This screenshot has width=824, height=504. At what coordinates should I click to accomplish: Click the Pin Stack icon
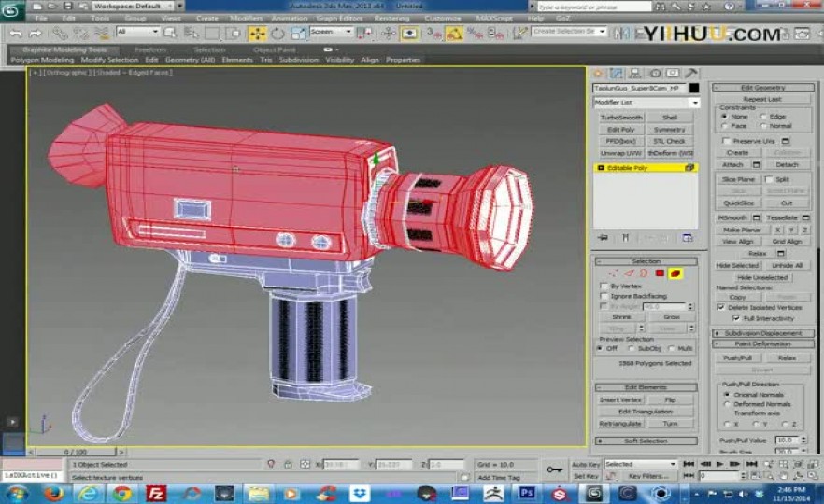tap(603, 238)
